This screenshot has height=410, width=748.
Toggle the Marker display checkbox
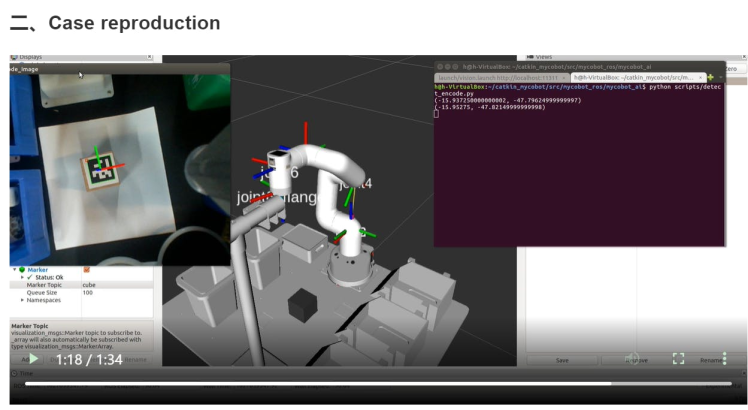[87, 270]
